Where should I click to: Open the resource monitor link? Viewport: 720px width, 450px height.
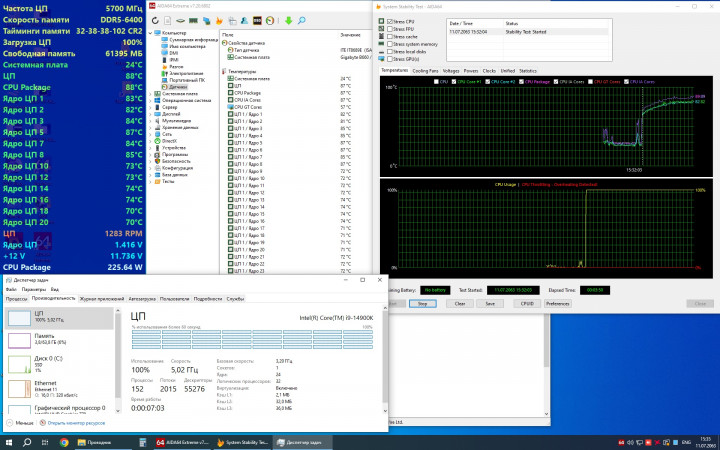click(x=76, y=423)
